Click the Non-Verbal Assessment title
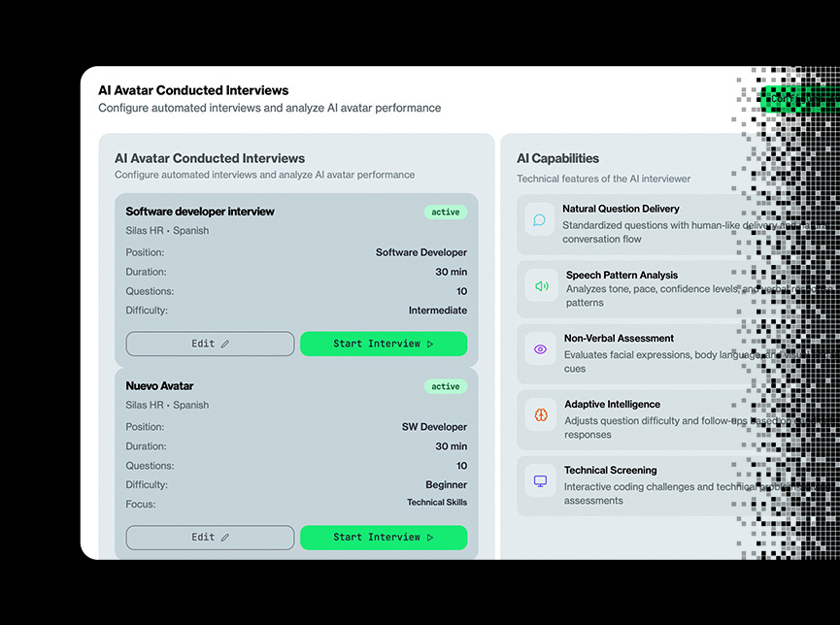The height and width of the screenshot is (625, 840). tap(619, 339)
